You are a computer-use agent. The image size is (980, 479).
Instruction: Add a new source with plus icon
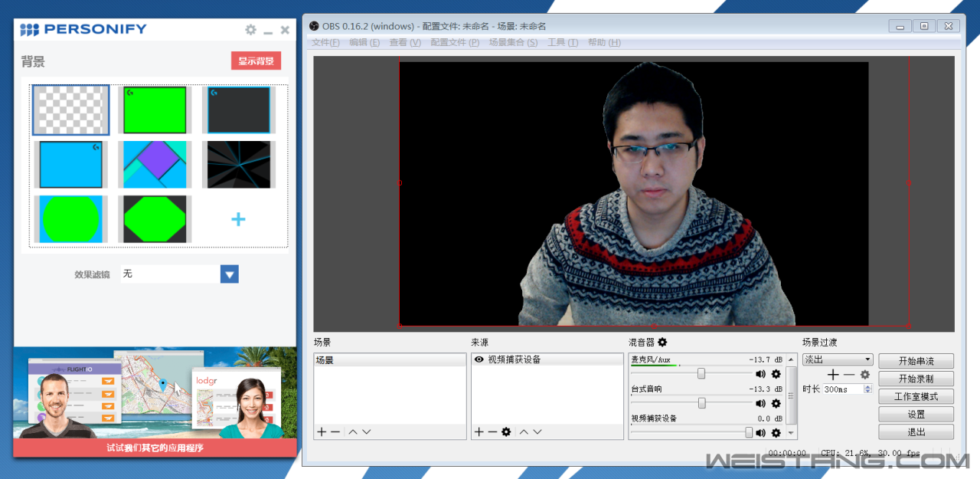point(479,432)
